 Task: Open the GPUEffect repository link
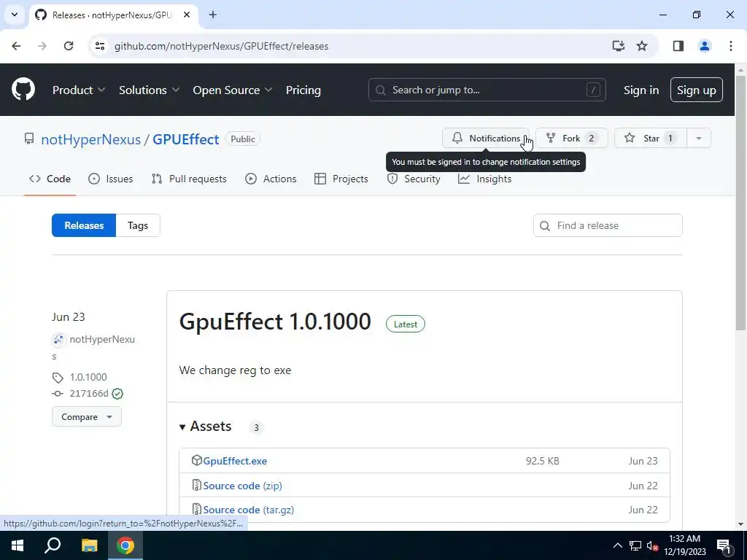(x=186, y=139)
